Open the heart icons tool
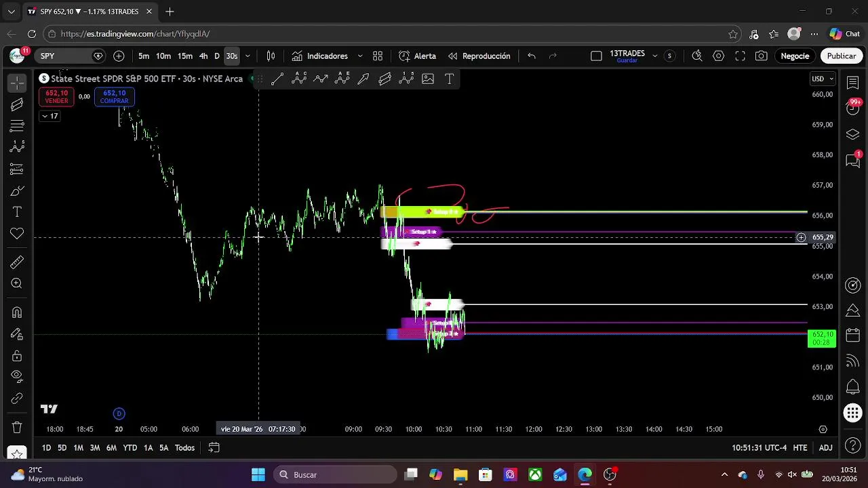The height and width of the screenshot is (488, 868). point(17,234)
